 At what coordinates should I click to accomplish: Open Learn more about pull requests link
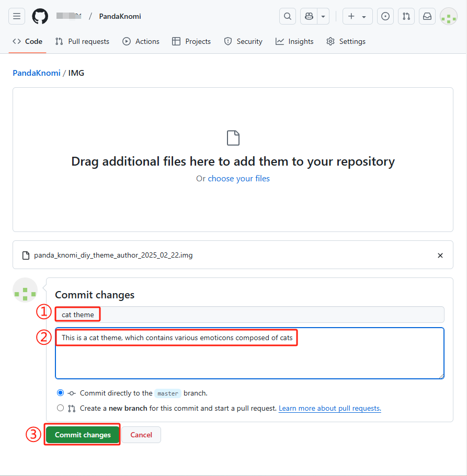tap(329, 408)
